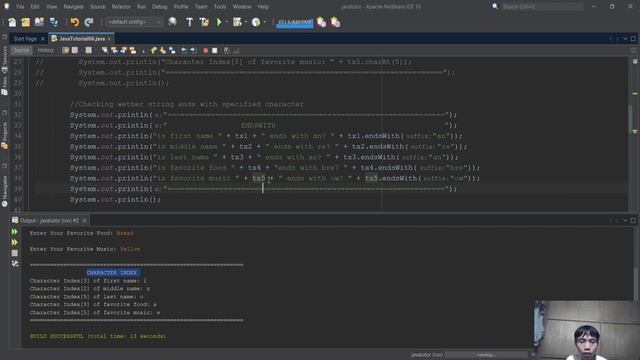Image resolution: width=640 pixels, height=360 pixels.
Task: Click the second profiler icon after memory bar
Action: pos(336,22)
